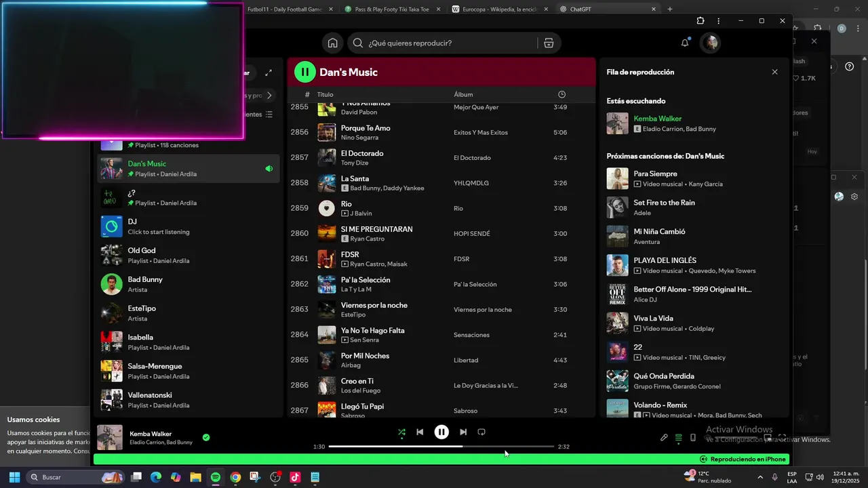868x488 pixels.
Task: Click PLAYA DEL INGLÉS queue thumbnail
Action: pyautogui.click(x=617, y=266)
